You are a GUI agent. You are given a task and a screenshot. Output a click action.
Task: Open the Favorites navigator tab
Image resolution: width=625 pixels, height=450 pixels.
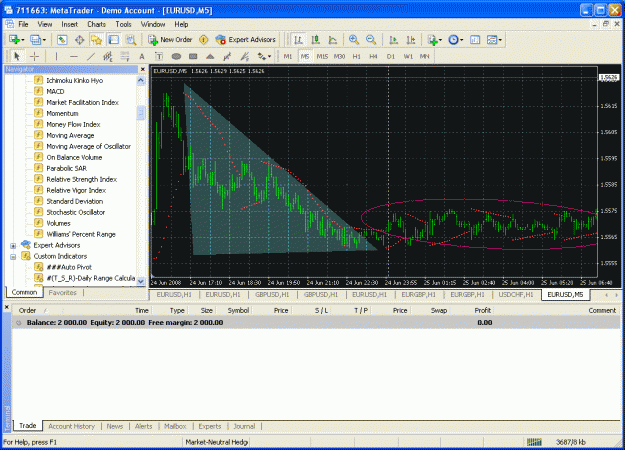click(x=62, y=293)
